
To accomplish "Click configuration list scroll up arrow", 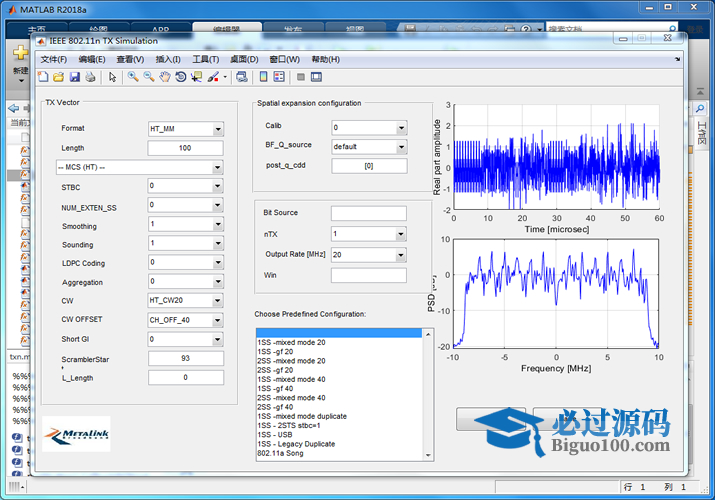I will pos(428,334).
